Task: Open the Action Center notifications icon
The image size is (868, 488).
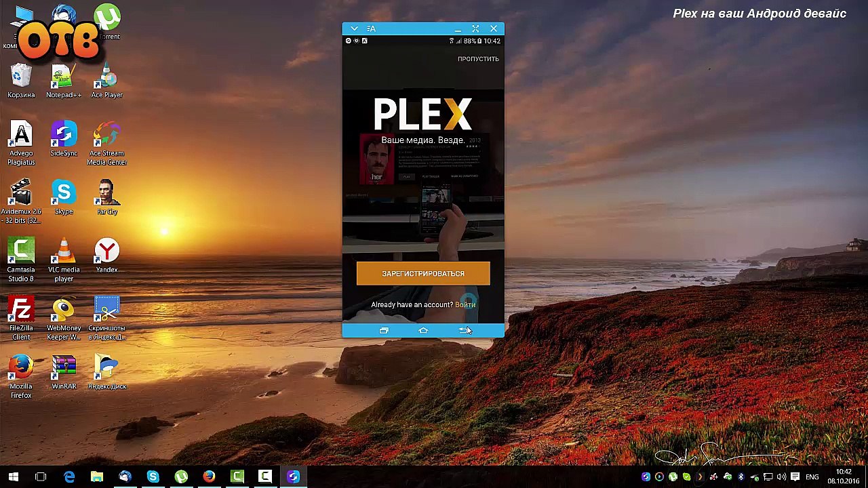Action: click(x=795, y=477)
